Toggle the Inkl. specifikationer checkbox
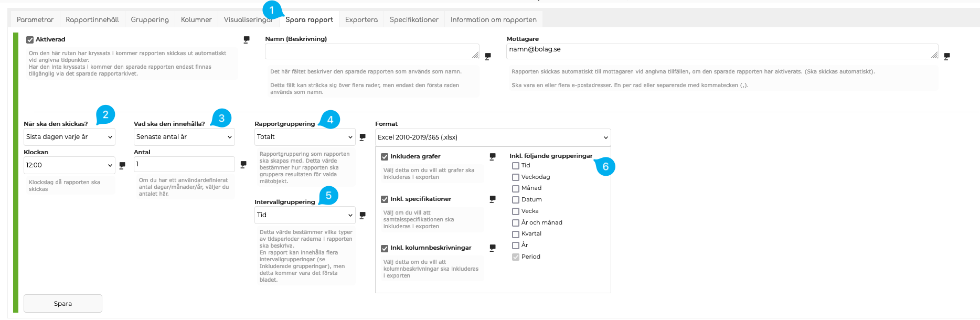Viewport: 980px width, 320px height. click(x=385, y=199)
